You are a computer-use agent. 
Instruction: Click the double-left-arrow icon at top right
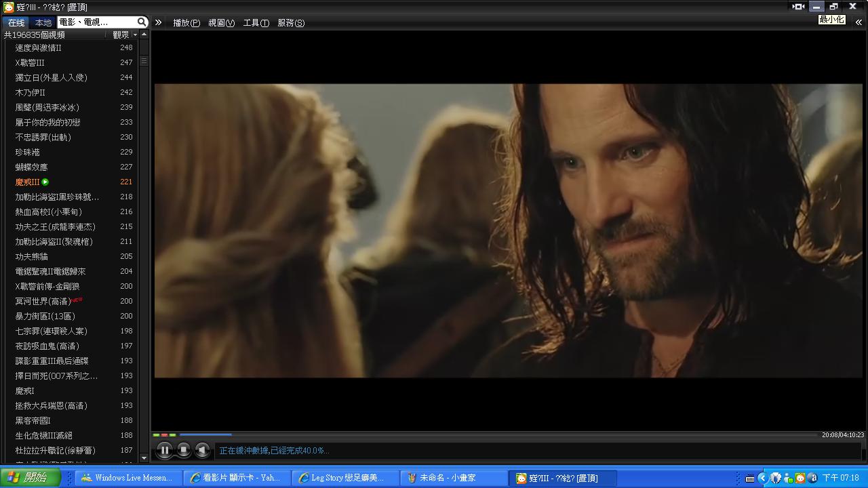point(858,22)
